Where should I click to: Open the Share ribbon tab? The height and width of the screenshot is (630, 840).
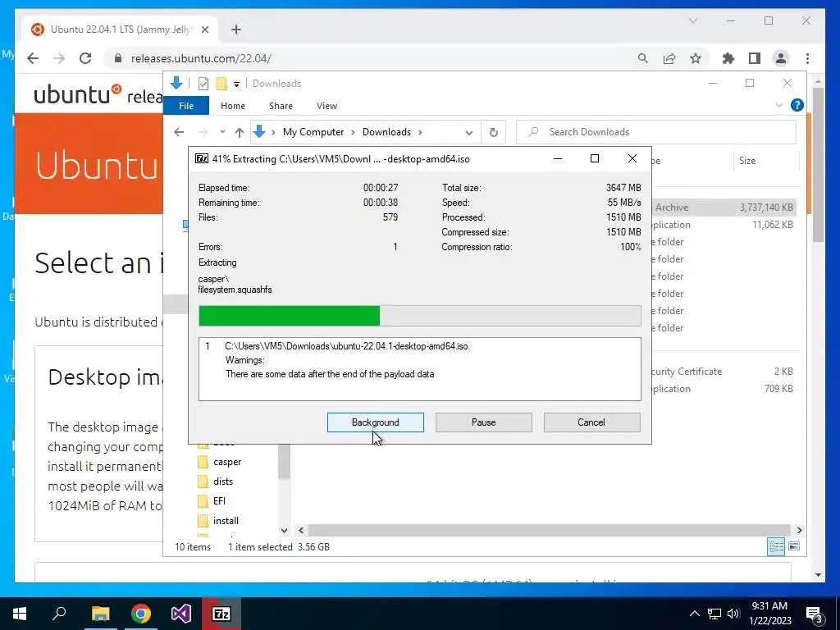(x=281, y=106)
